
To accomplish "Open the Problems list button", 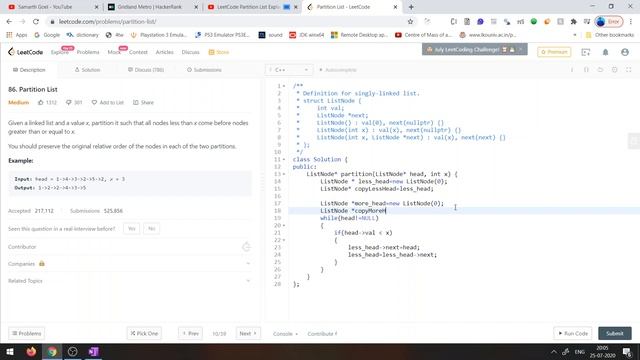I will (27, 333).
